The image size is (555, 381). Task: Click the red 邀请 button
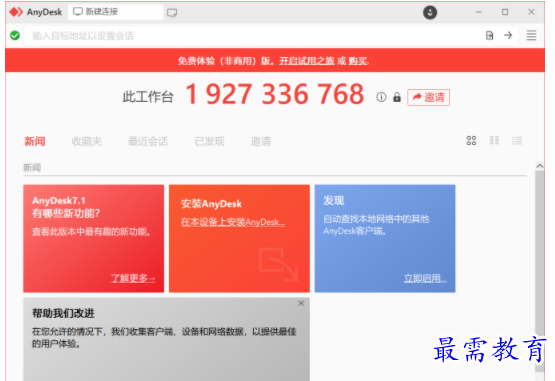(428, 97)
